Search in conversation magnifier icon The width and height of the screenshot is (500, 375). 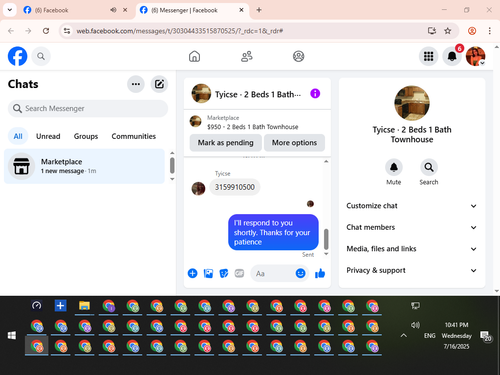coord(429,167)
